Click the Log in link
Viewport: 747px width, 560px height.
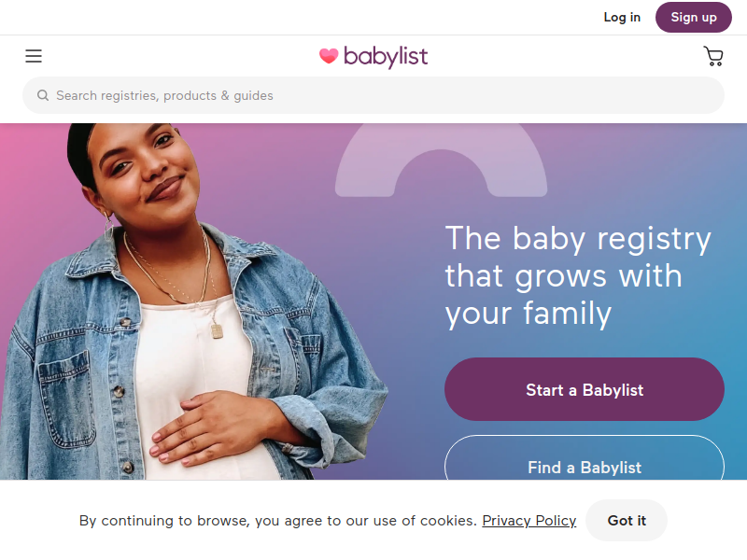(622, 17)
